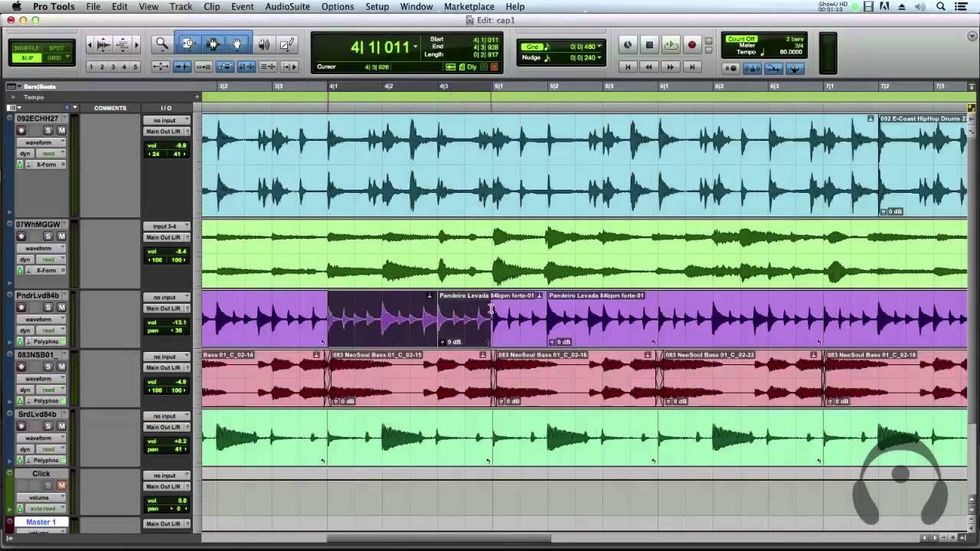Solo the SrdLvd84b track
Viewport: 980px width, 551px height.
(48, 426)
